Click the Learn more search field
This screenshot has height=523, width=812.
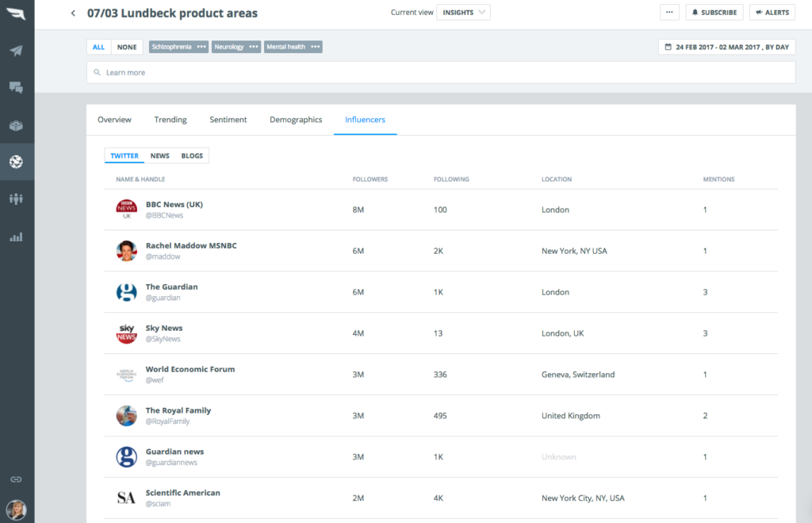(441, 72)
